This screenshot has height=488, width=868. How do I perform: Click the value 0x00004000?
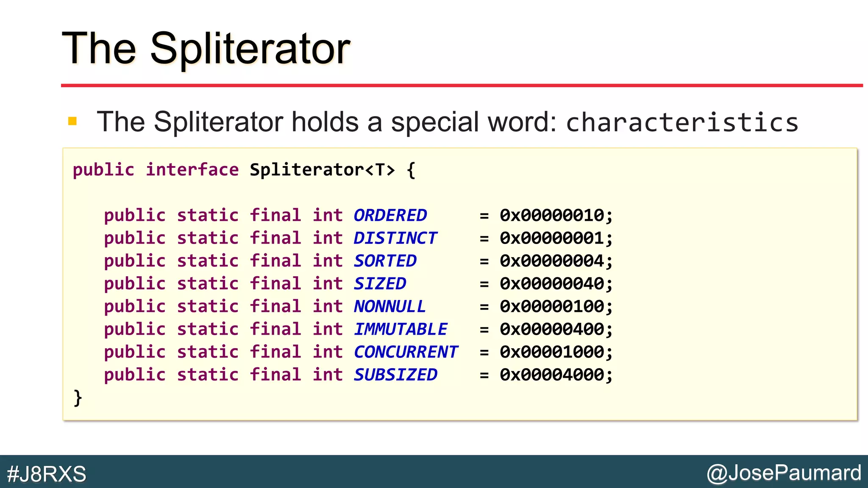coord(552,375)
